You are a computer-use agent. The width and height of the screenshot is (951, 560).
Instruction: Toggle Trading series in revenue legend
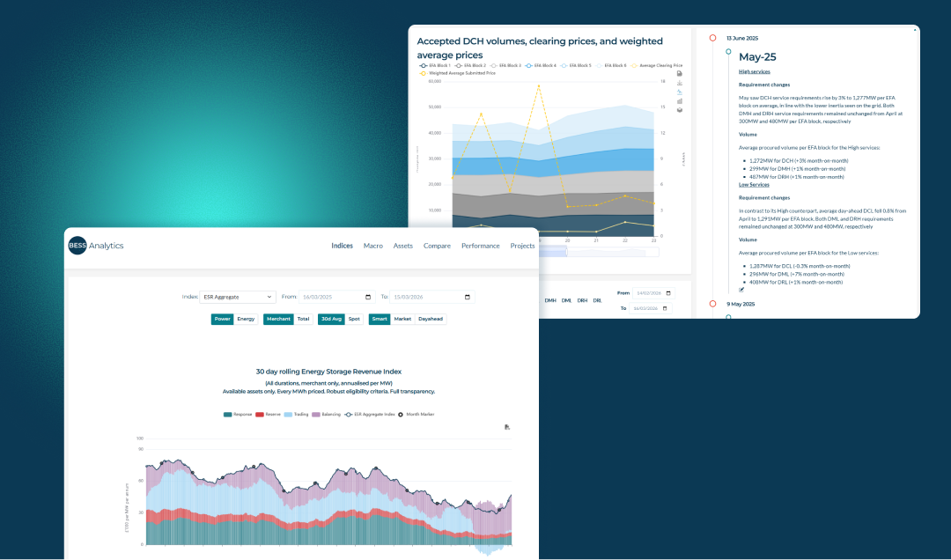tap(297, 415)
